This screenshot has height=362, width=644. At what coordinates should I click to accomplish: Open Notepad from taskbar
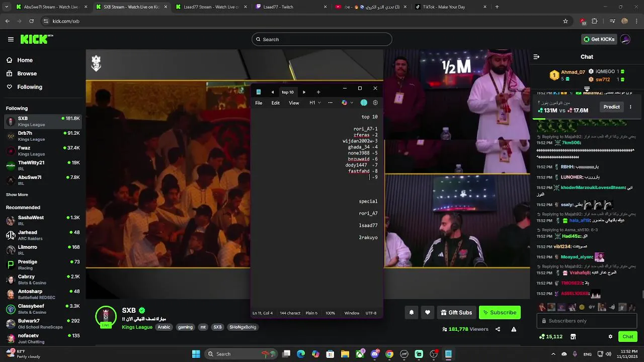pyautogui.click(x=448, y=354)
